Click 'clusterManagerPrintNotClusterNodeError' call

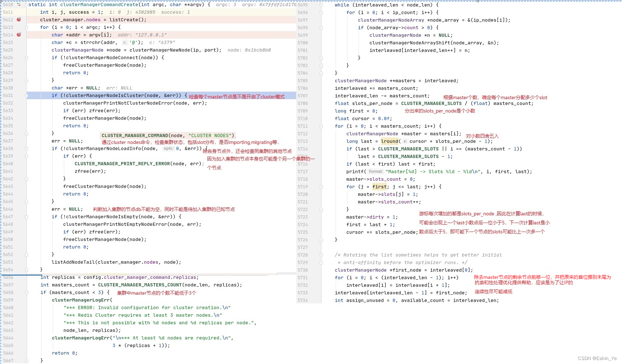(118, 103)
